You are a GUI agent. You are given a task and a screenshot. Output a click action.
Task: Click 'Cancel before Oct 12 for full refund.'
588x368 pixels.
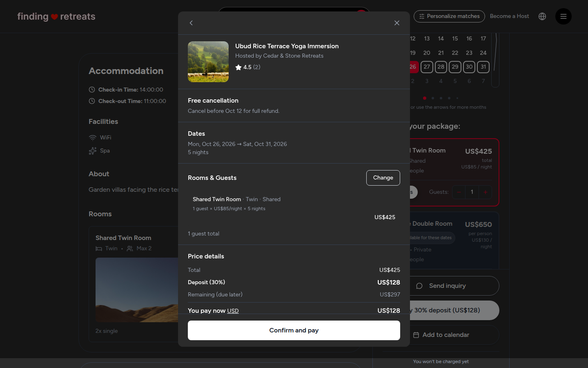click(x=234, y=111)
